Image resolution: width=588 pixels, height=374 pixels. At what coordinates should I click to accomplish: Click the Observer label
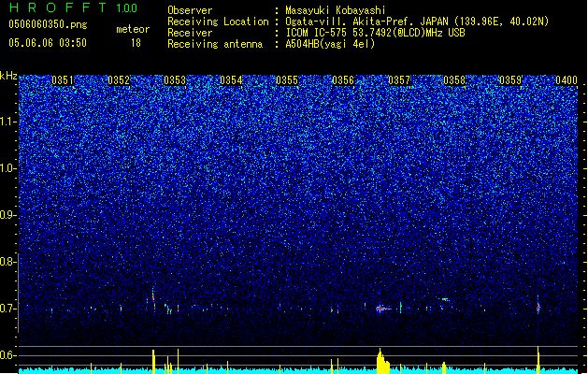[190, 10]
